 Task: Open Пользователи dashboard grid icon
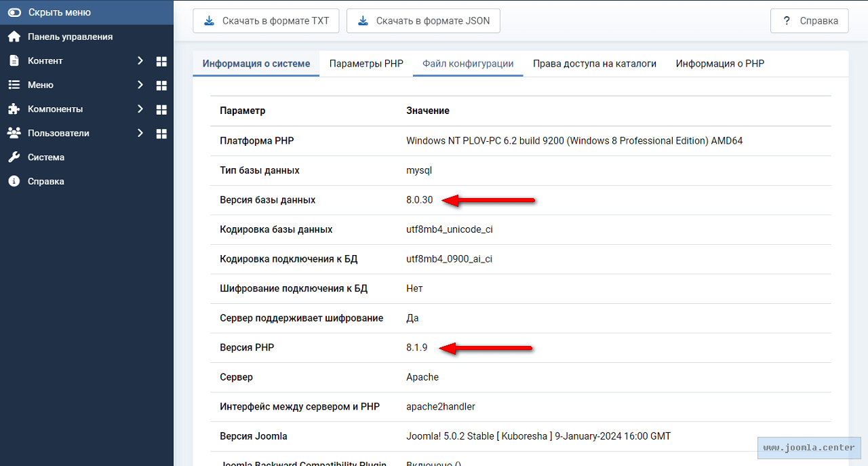click(161, 134)
